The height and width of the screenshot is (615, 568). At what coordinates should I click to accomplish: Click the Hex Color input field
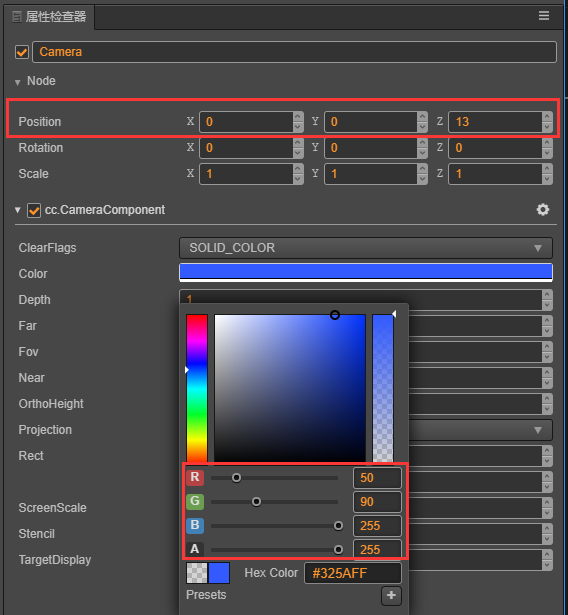[353, 573]
